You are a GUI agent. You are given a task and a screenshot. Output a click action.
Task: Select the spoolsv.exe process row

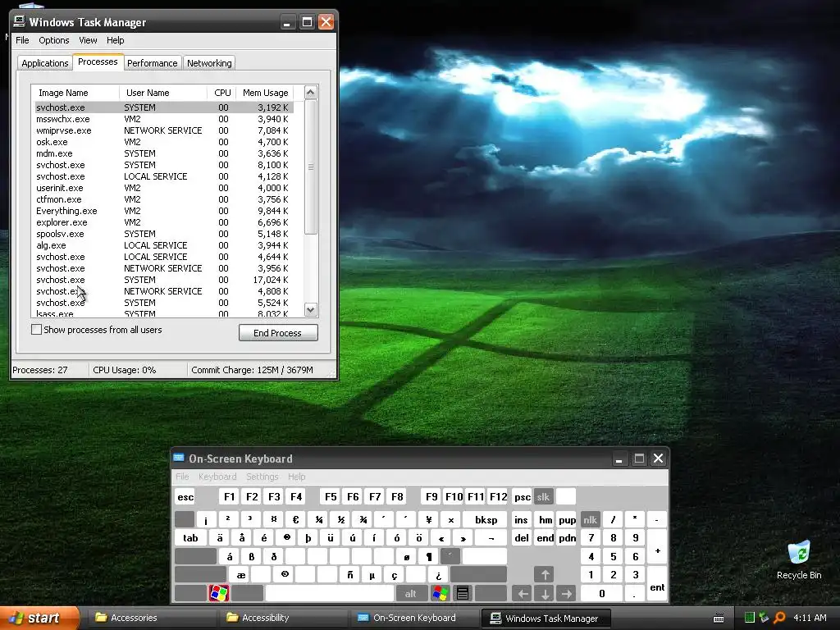(164, 234)
